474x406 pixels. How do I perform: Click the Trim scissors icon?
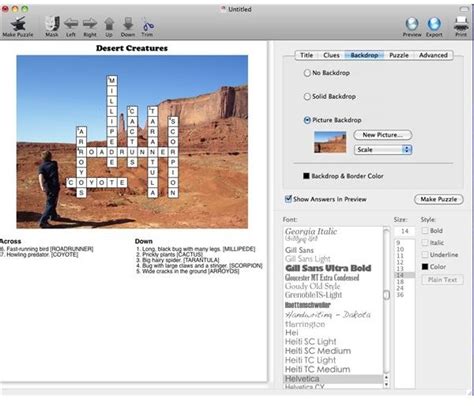[147, 24]
